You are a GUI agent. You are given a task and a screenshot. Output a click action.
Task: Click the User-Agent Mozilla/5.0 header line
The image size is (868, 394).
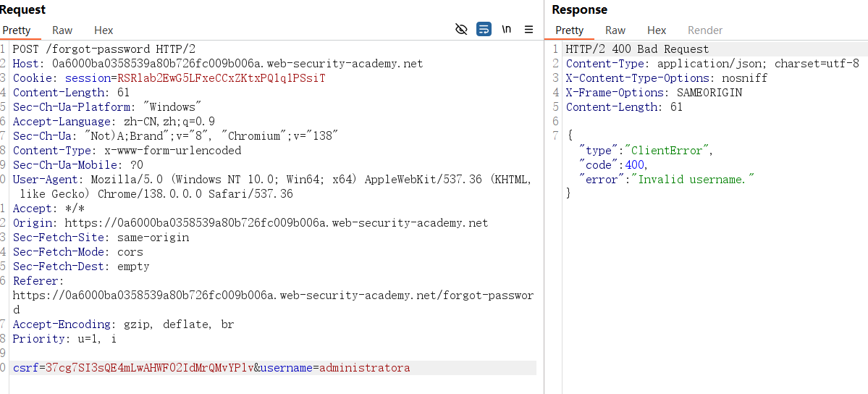click(x=272, y=187)
